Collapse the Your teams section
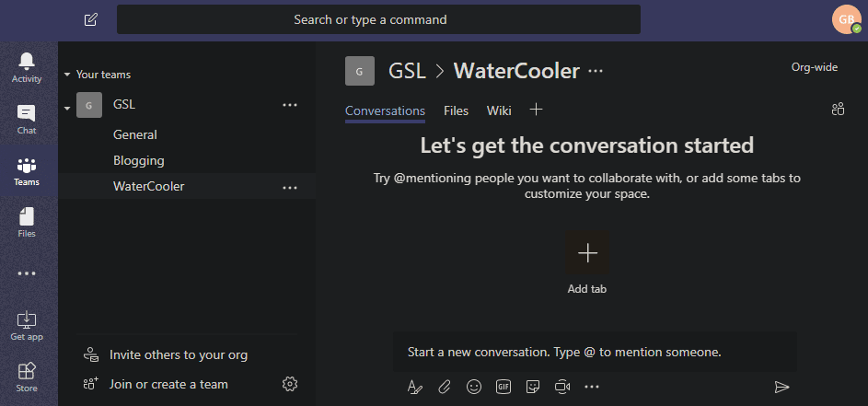This screenshot has width=868, height=406. [67, 75]
